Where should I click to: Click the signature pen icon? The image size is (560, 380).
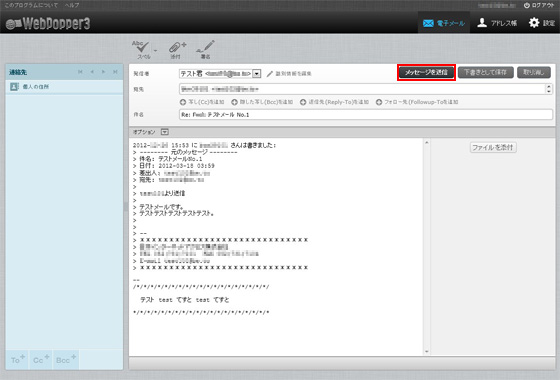(x=205, y=50)
